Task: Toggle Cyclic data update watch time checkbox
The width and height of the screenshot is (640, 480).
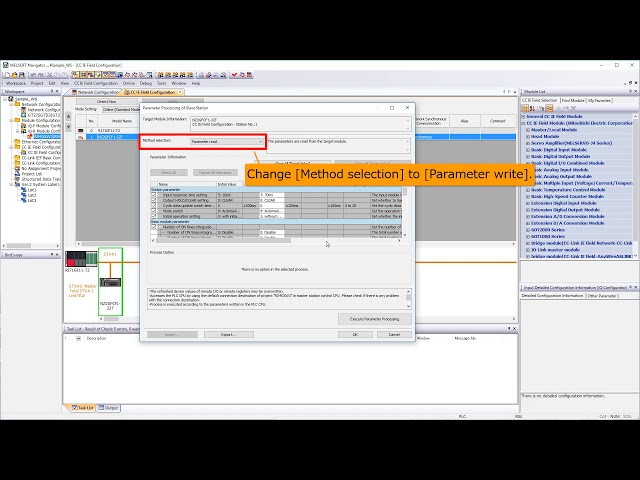Action: pyautogui.click(x=154, y=206)
